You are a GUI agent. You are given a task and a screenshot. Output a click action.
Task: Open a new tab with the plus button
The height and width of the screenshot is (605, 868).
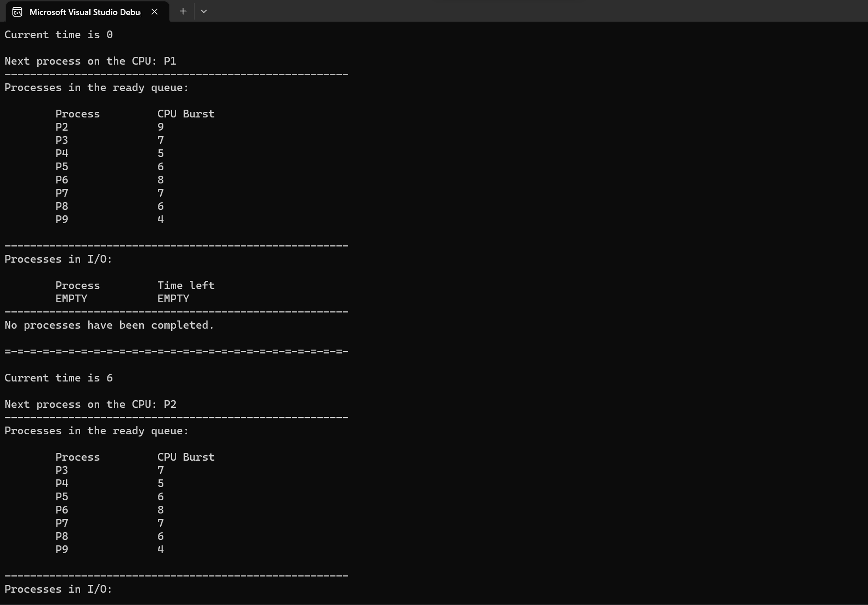point(183,11)
